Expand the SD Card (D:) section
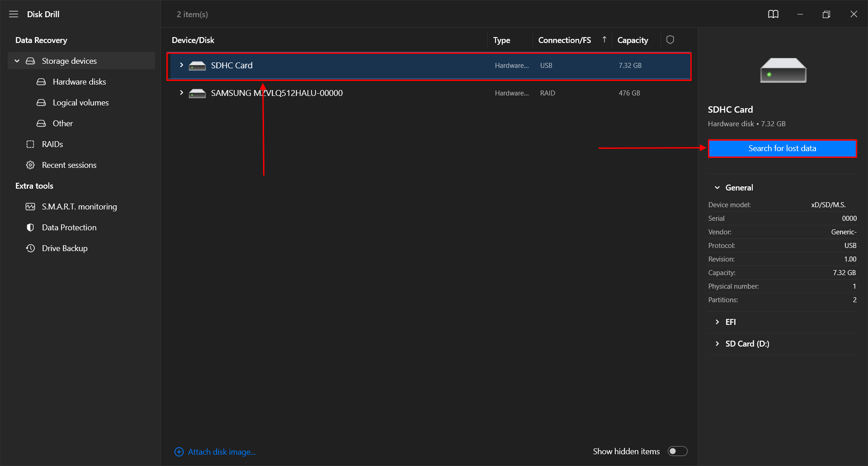This screenshot has height=466, width=868. (717, 343)
